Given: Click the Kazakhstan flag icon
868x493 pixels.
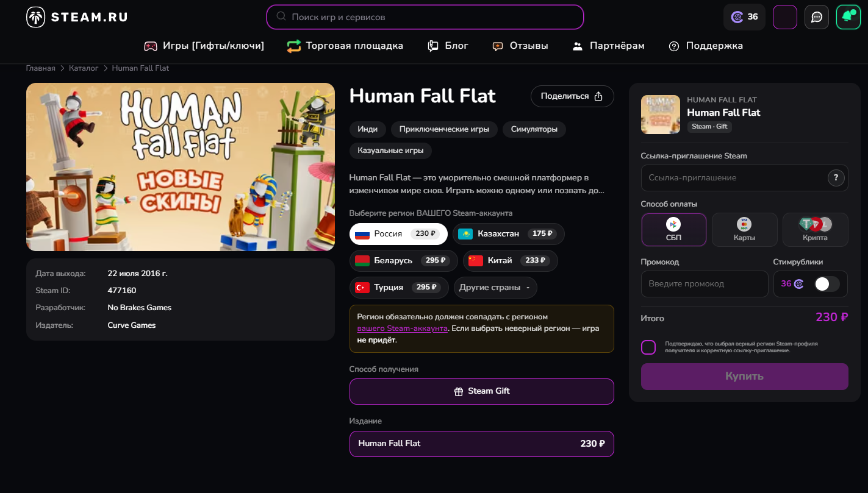Looking at the screenshot, I should point(465,234).
